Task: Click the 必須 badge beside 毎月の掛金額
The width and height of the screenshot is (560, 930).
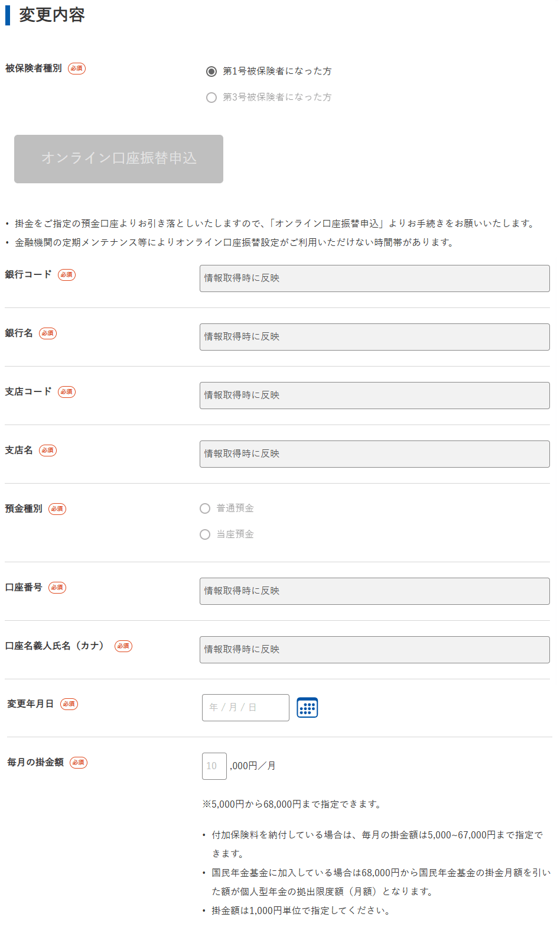Action: click(x=79, y=763)
